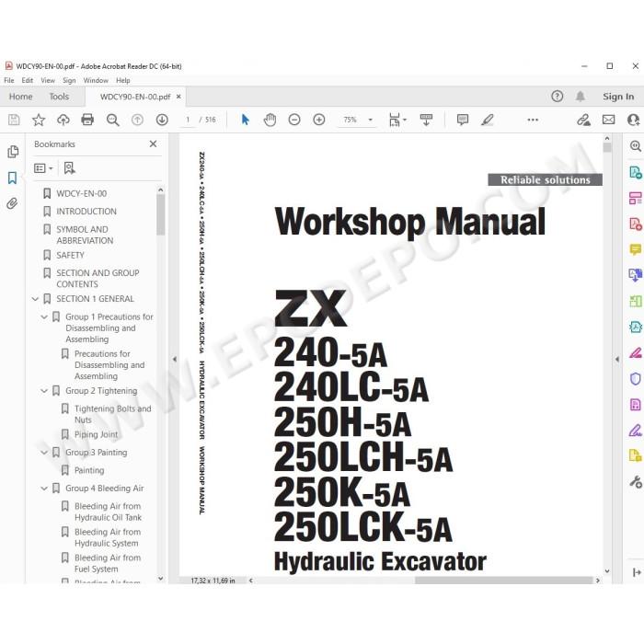Jump to SAFETY bookmark

70,256
